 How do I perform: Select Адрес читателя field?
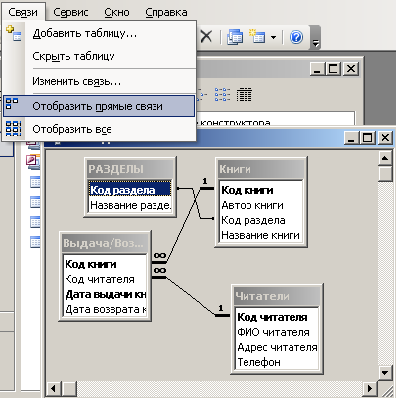coord(277,347)
